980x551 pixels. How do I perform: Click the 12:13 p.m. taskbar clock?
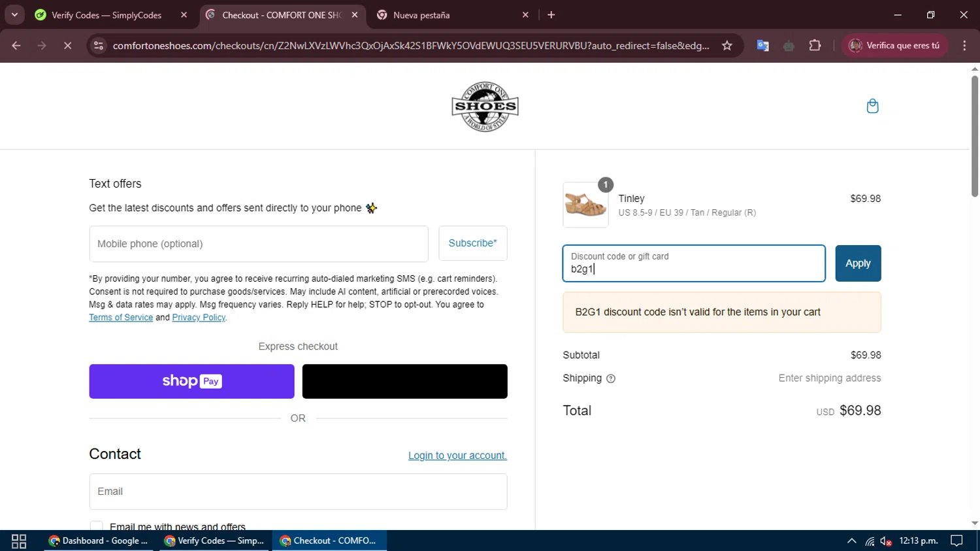click(x=919, y=541)
